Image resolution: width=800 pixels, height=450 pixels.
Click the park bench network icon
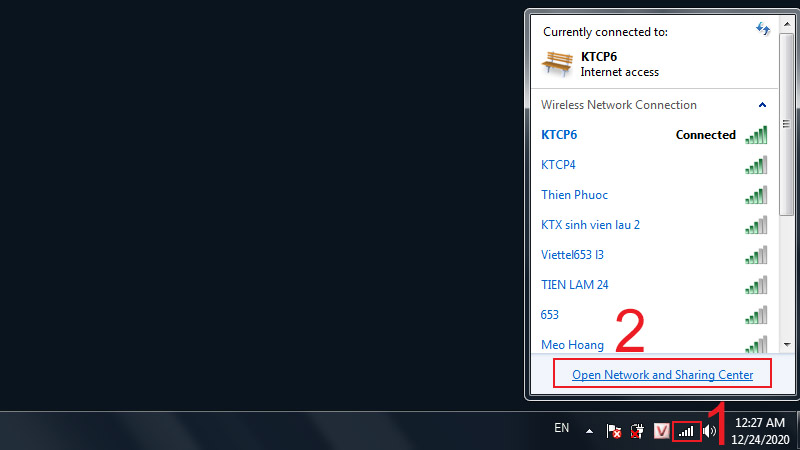[556, 63]
